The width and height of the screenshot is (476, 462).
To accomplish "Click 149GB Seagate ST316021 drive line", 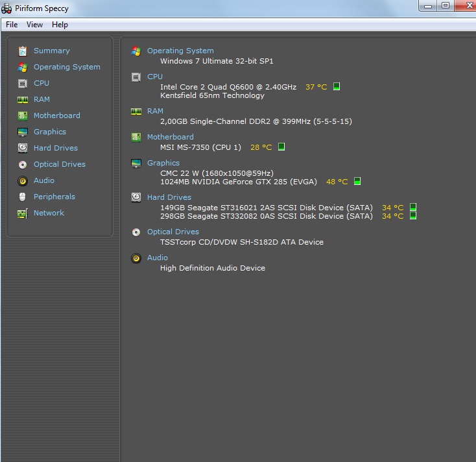I will [x=267, y=208].
